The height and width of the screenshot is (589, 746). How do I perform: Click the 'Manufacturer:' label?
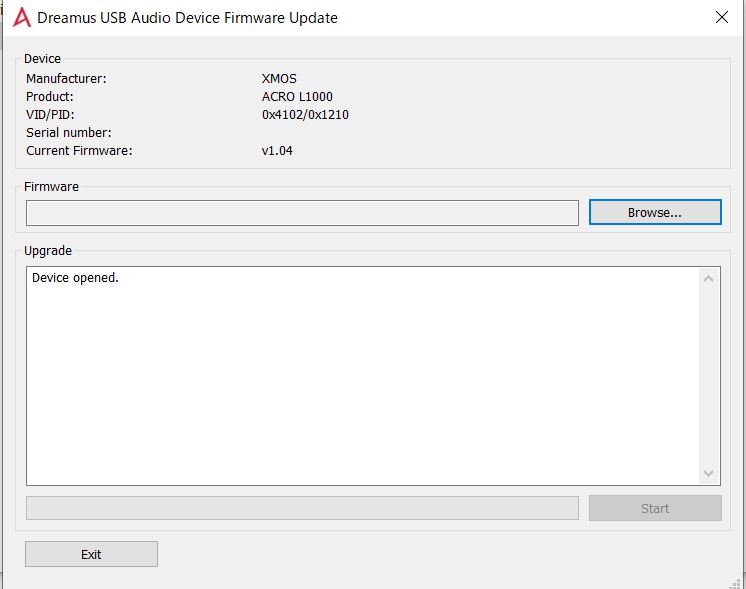tap(66, 79)
